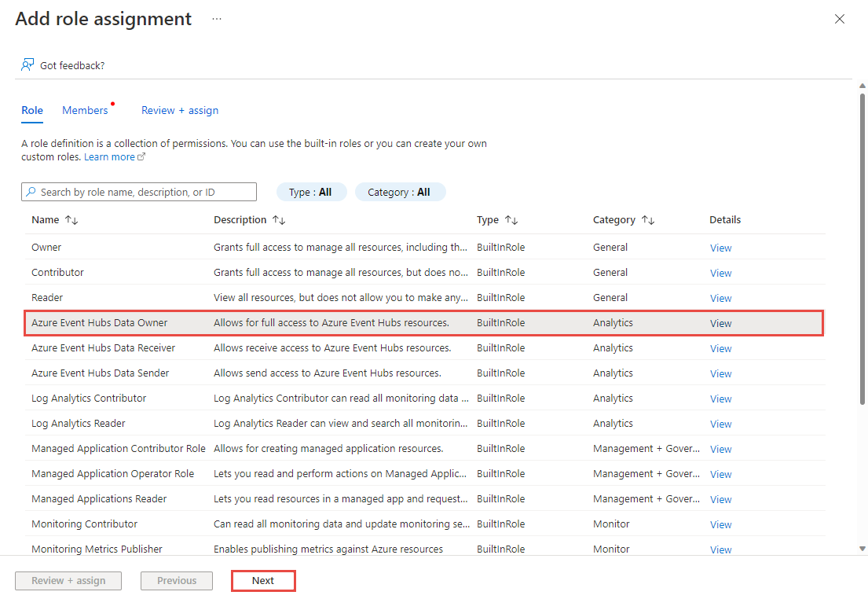This screenshot has width=868, height=610.
Task: Click the ellipsis next to Add role assignment
Action: pos(216,19)
